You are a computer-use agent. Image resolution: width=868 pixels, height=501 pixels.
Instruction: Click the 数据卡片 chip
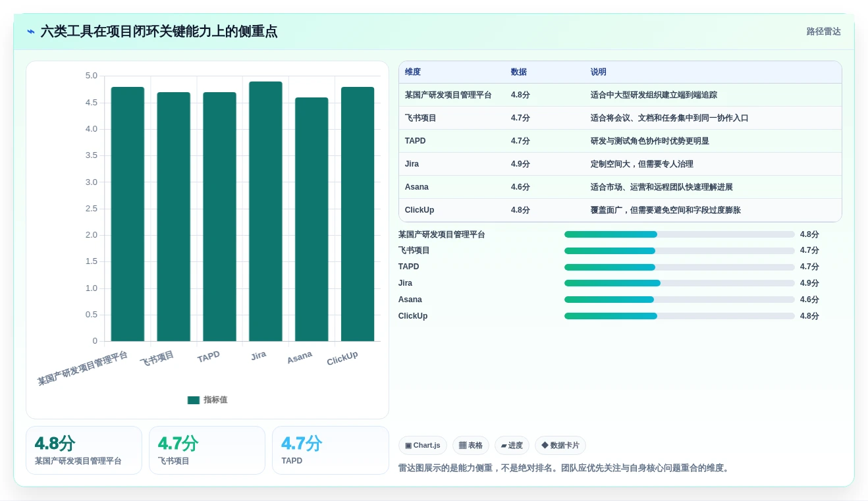[560, 446]
